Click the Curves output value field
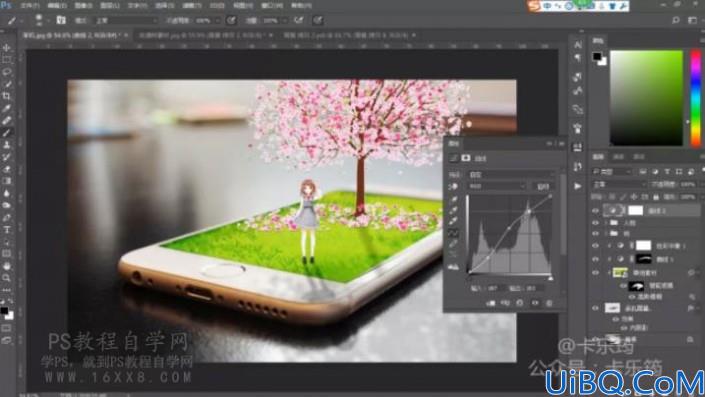The width and height of the screenshot is (705, 397). (x=531, y=288)
